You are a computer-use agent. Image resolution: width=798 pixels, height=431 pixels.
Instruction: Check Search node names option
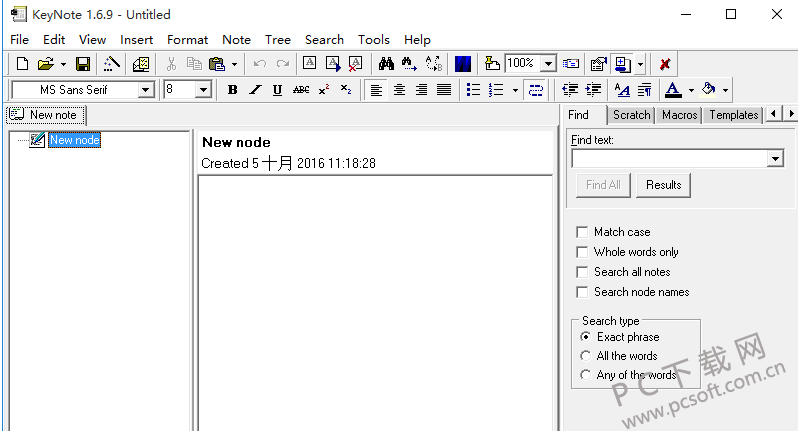582,292
